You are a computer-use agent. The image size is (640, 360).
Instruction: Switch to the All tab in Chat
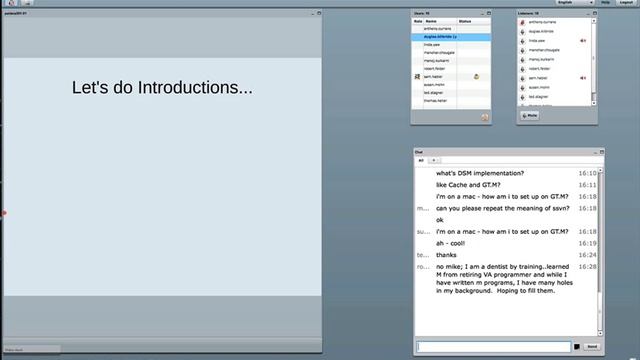coord(421,160)
